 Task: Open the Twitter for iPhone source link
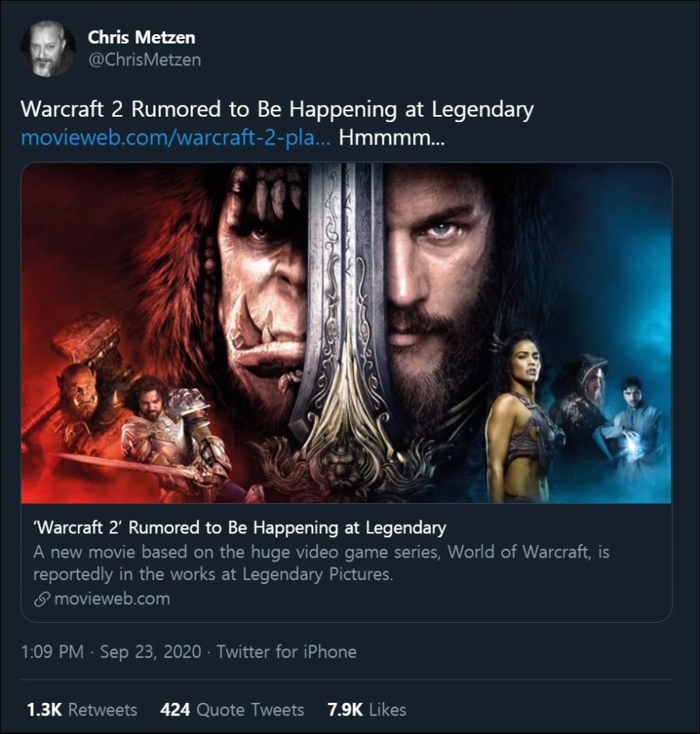[x=286, y=652]
